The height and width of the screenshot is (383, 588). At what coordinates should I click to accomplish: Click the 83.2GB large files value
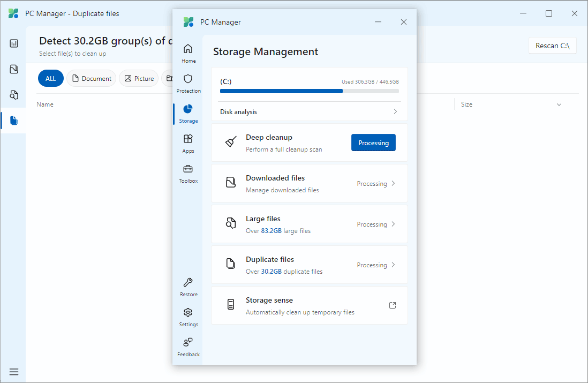tap(271, 231)
